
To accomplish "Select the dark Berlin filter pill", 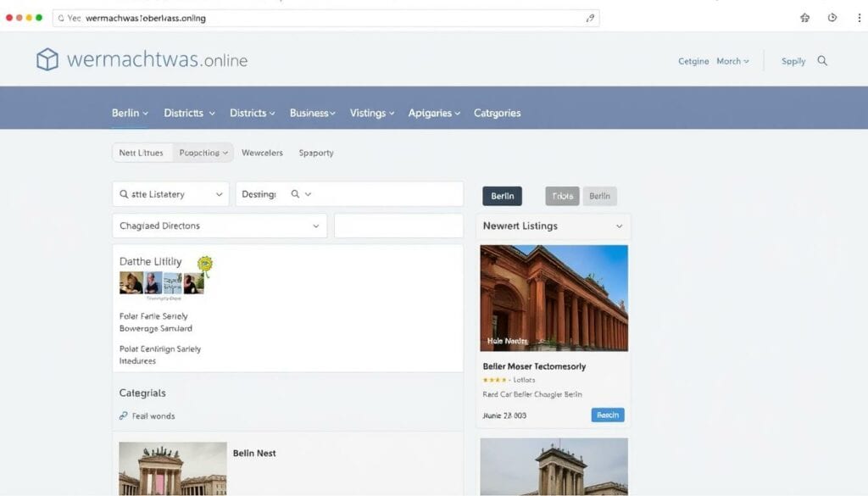I will [x=502, y=196].
